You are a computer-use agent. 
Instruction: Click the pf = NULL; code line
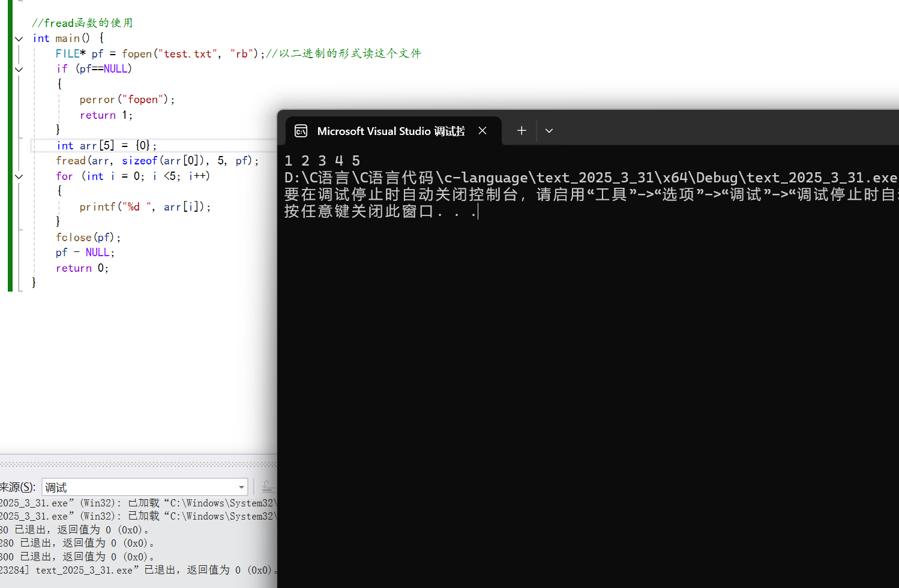point(85,253)
